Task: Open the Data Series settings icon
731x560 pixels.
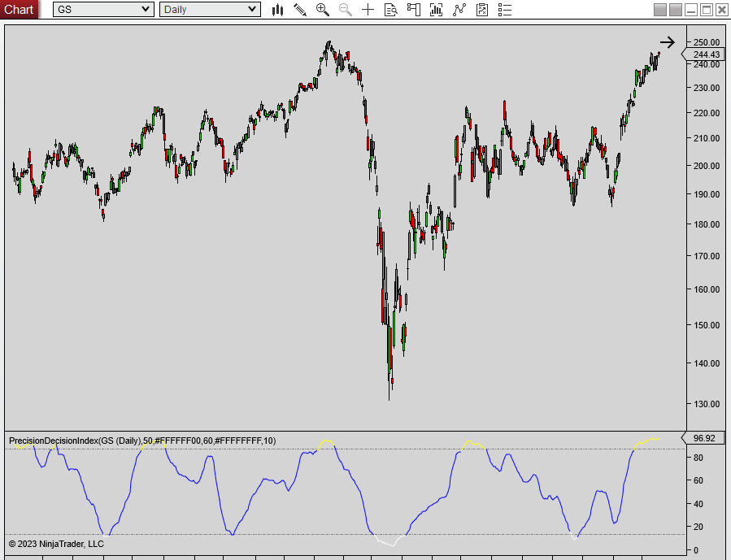Action: (x=437, y=10)
